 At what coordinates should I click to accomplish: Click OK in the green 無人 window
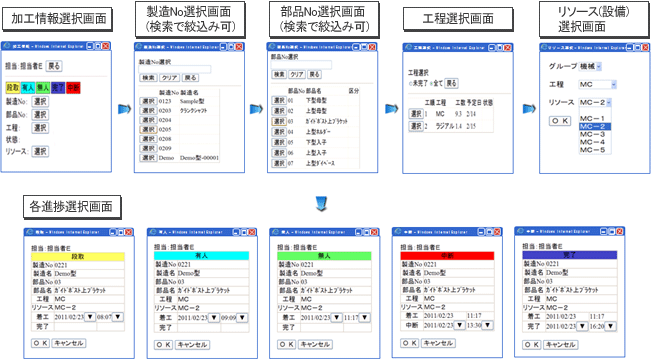coord(286,344)
